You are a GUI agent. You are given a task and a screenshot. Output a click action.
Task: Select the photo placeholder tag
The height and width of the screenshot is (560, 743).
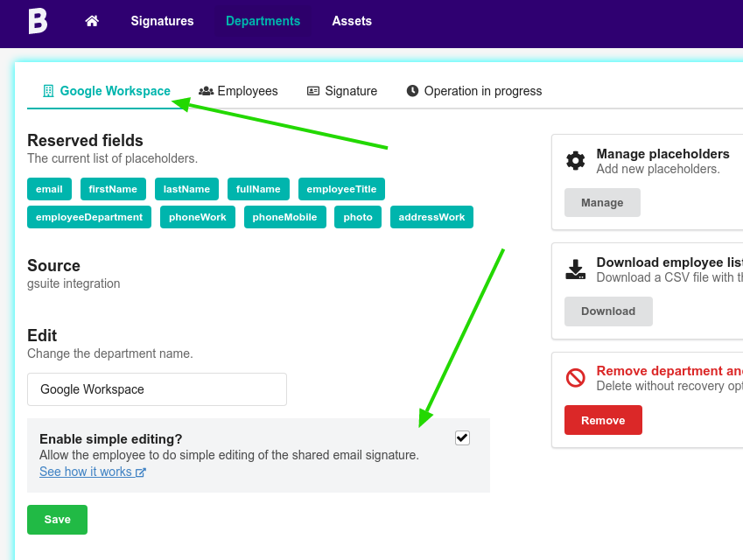[358, 217]
